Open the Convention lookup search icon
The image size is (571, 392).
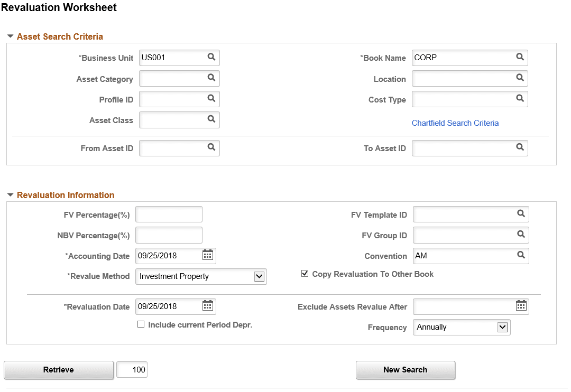pos(521,255)
